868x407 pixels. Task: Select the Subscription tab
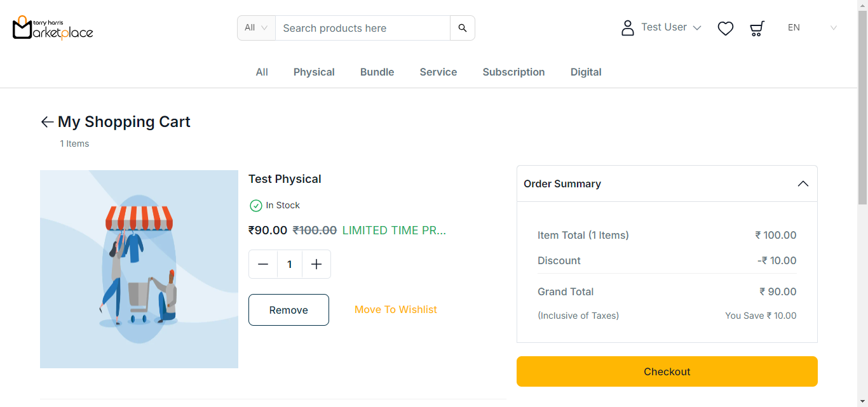(513, 72)
